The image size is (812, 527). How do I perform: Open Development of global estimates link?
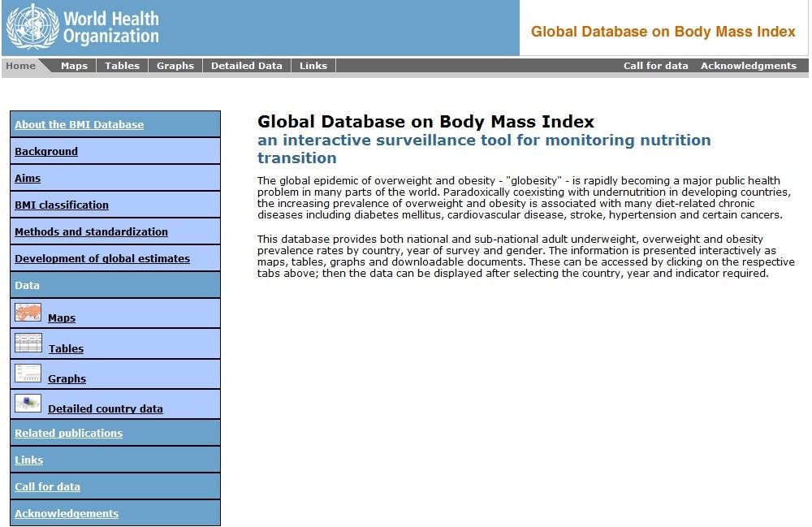pos(102,259)
